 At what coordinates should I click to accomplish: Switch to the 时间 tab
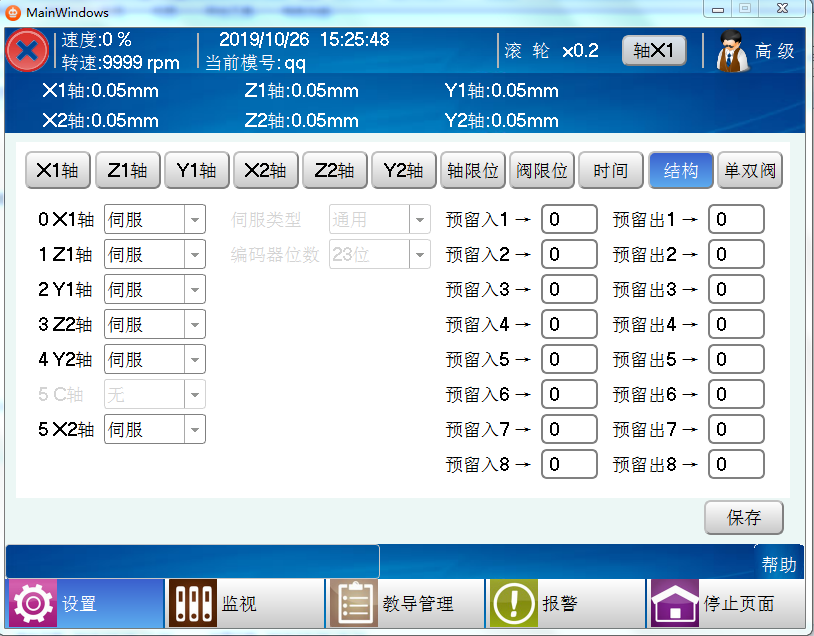[x=610, y=171]
